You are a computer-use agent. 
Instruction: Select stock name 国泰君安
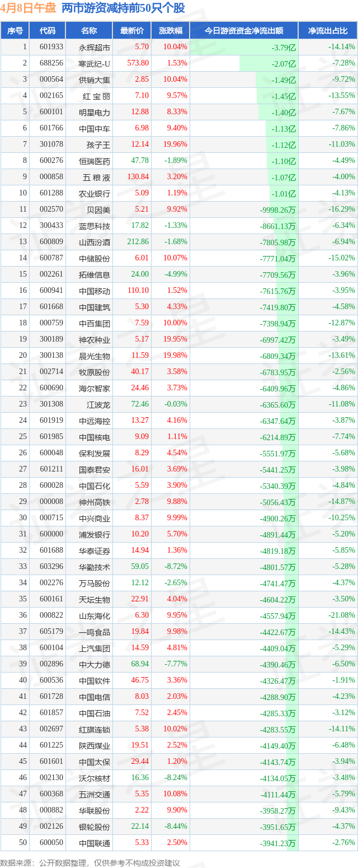pos(95,470)
